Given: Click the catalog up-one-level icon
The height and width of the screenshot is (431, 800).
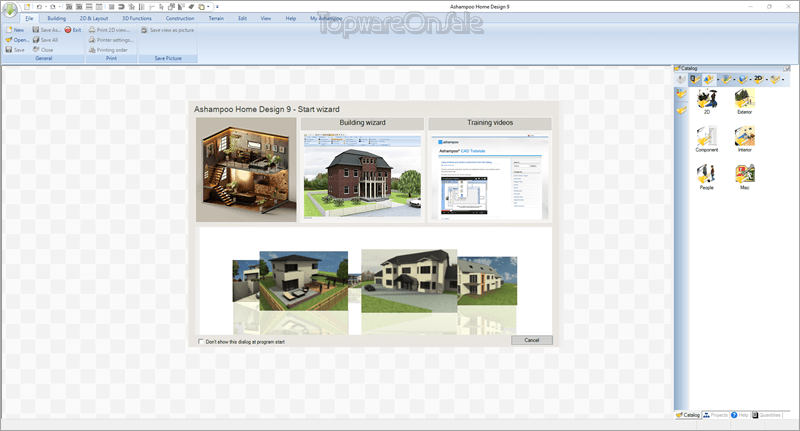Looking at the screenshot, I should 681,79.
